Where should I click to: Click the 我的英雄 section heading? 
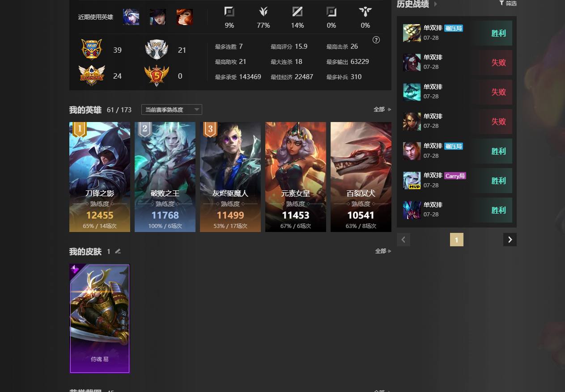pyautogui.click(x=85, y=110)
